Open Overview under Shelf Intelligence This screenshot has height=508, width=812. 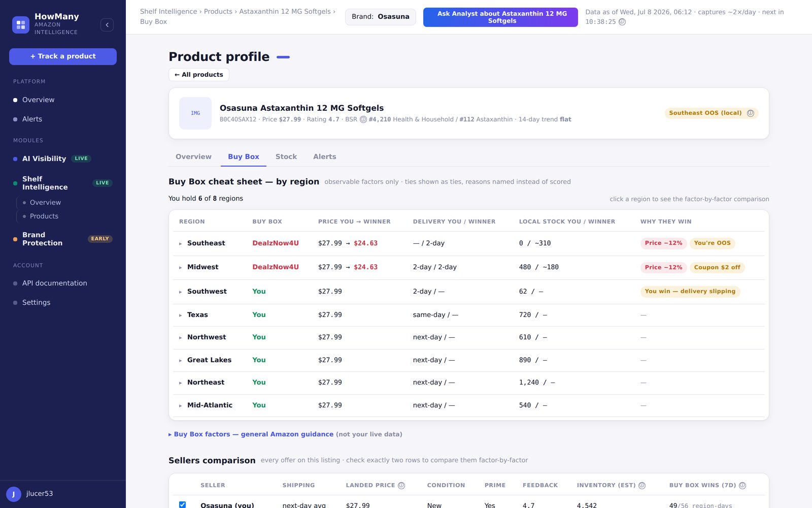click(45, 203)
